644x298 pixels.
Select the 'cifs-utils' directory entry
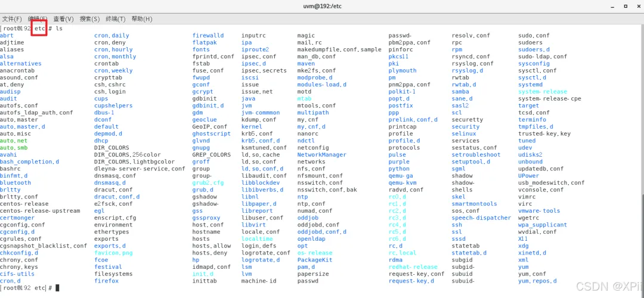click(17, 274)
